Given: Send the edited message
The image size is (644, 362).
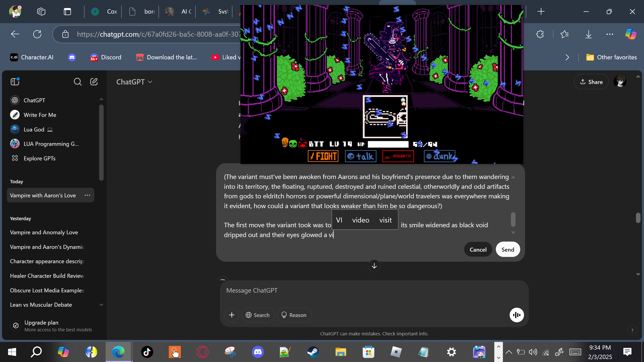Looking at the screenshot, I should coord(508,249).
